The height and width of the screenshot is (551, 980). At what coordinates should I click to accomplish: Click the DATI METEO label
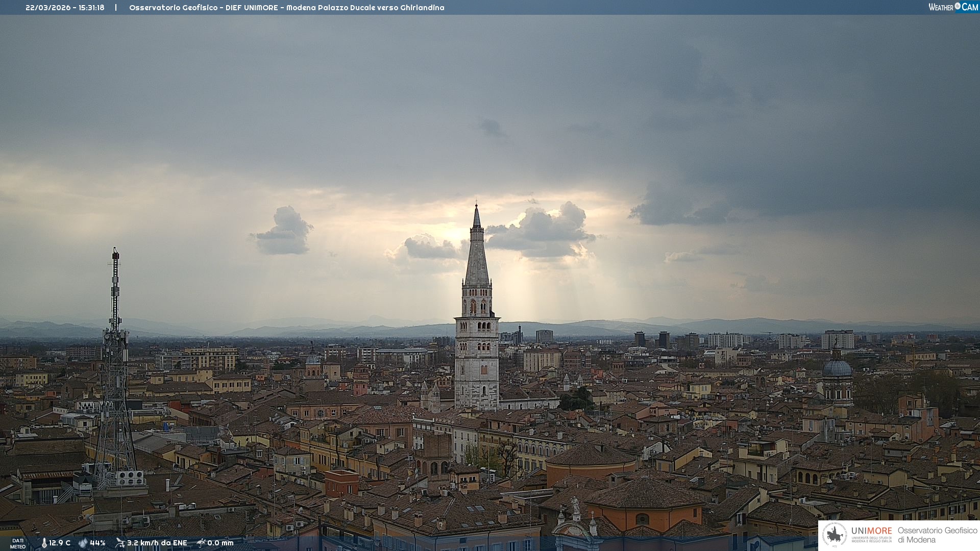point(18,543)
